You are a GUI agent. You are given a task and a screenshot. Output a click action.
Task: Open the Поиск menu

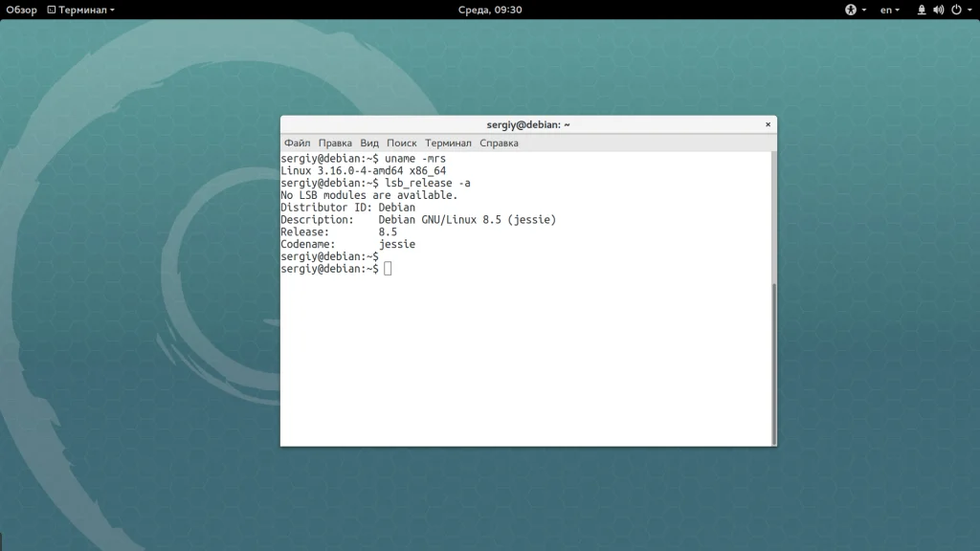pos(402,143)
